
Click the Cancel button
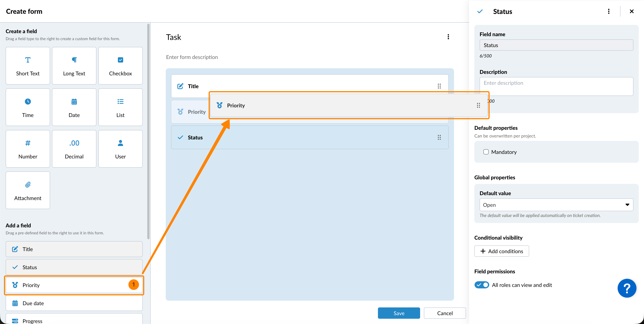445,313
